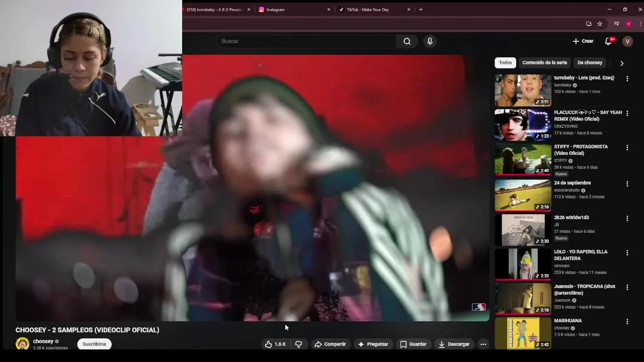Play turrobaby Lora thumbnail

[523, 90]
